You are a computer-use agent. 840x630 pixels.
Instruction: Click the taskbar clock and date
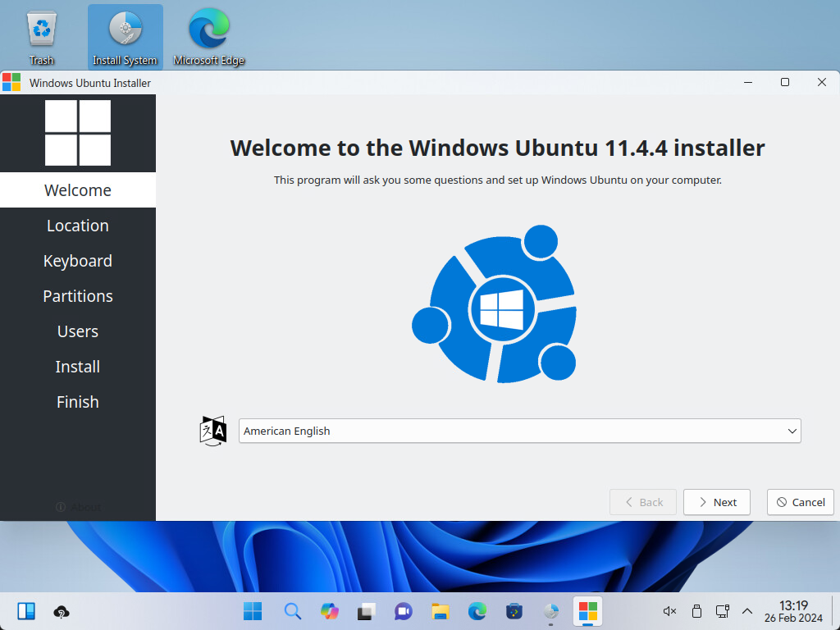(x=793, y=611)
